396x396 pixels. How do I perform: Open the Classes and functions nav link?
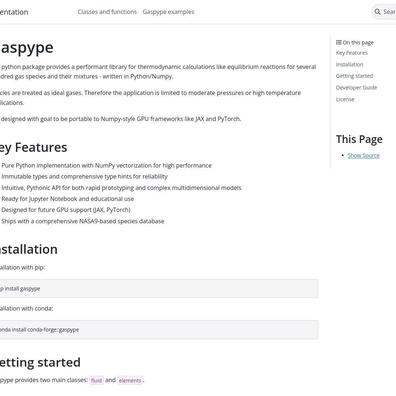[x=107, y=12]
